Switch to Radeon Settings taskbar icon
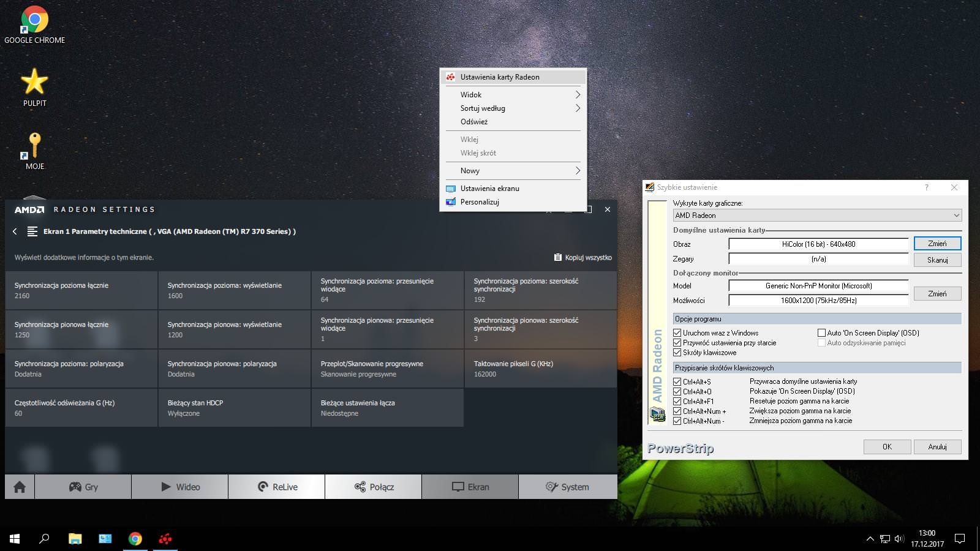Viewport: 980px width, 551px height. pos(165,539)
